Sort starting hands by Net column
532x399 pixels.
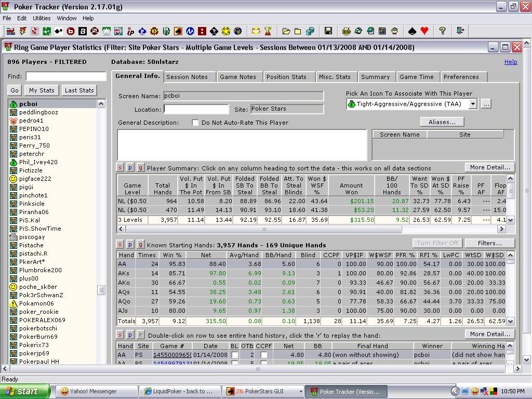(x=206, y=255)
